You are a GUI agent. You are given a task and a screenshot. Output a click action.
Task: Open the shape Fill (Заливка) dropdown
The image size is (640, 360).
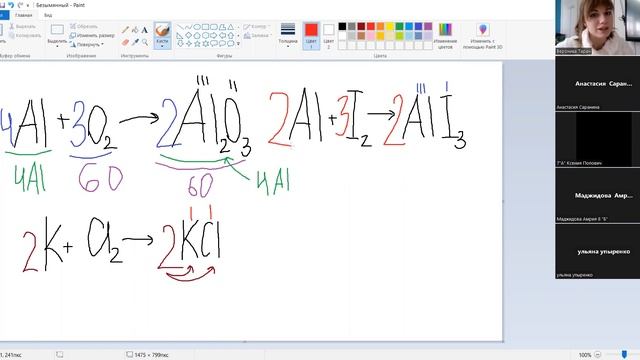[x=257, y=36]
